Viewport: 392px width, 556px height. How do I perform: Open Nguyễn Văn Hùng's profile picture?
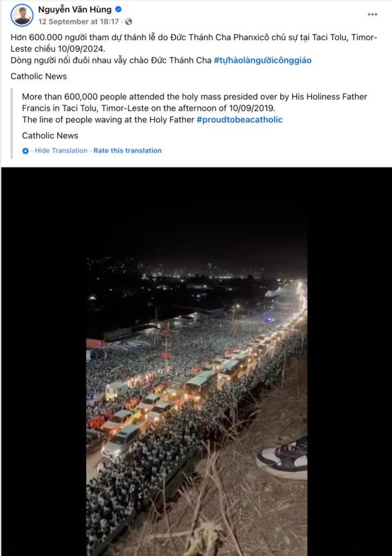pyautogui.click(x=22, y=15)
